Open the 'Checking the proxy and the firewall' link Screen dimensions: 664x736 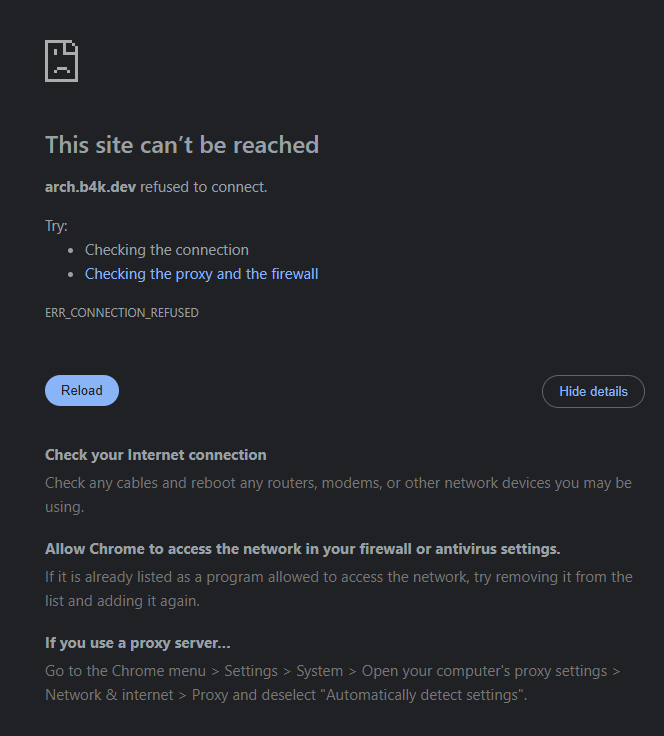(x=201, y=274)
